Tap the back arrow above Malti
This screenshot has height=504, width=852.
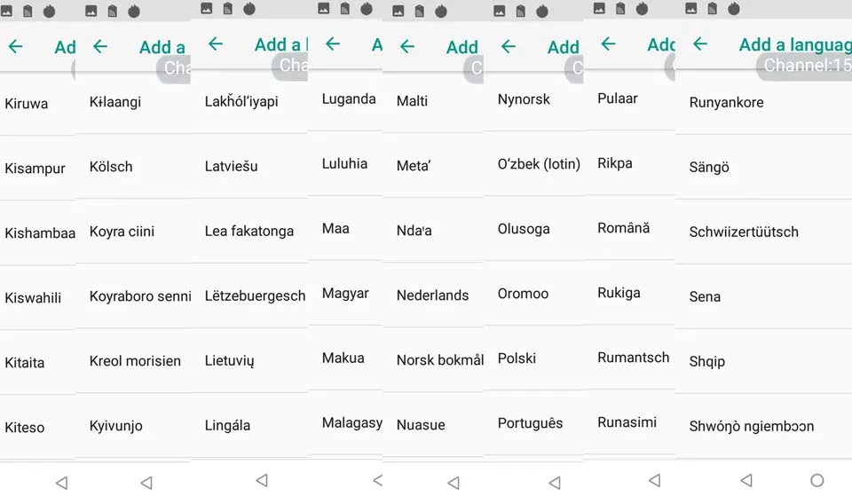click(407, 46)
